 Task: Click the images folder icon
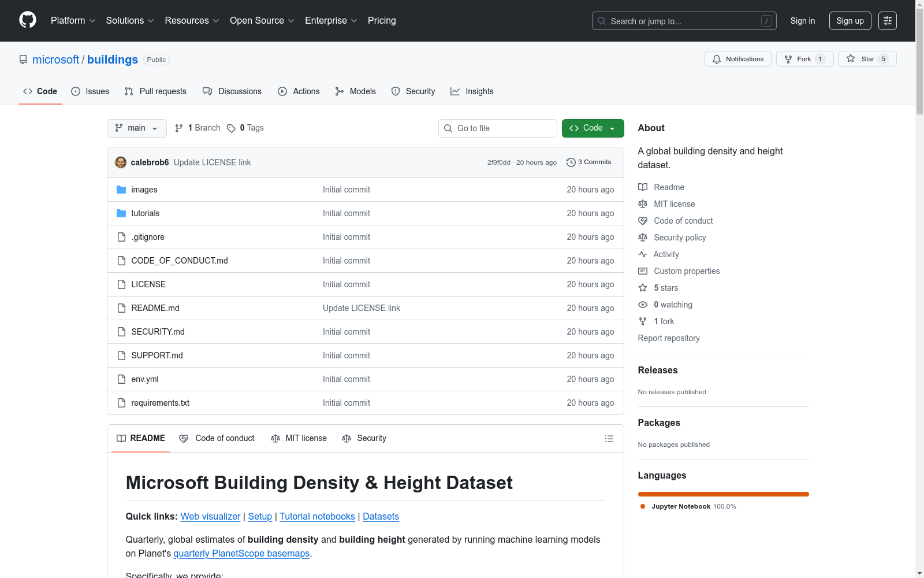(x=121, y=190)
